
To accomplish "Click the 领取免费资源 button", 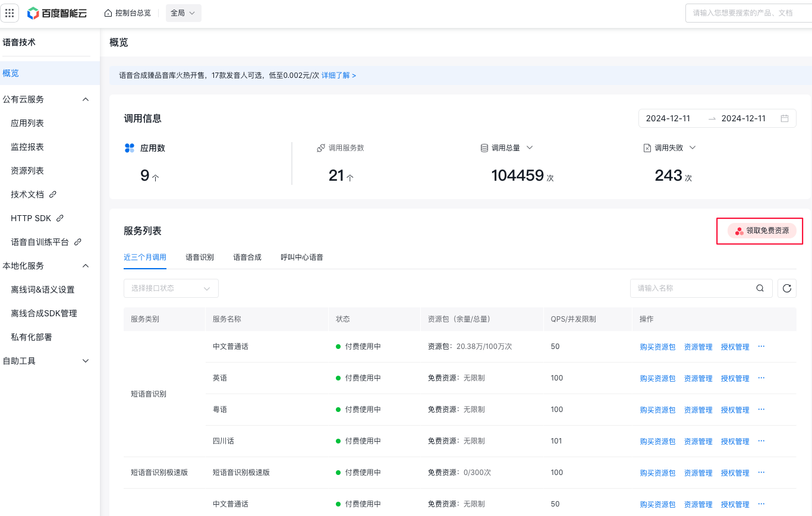I will [x=762, y=231].
